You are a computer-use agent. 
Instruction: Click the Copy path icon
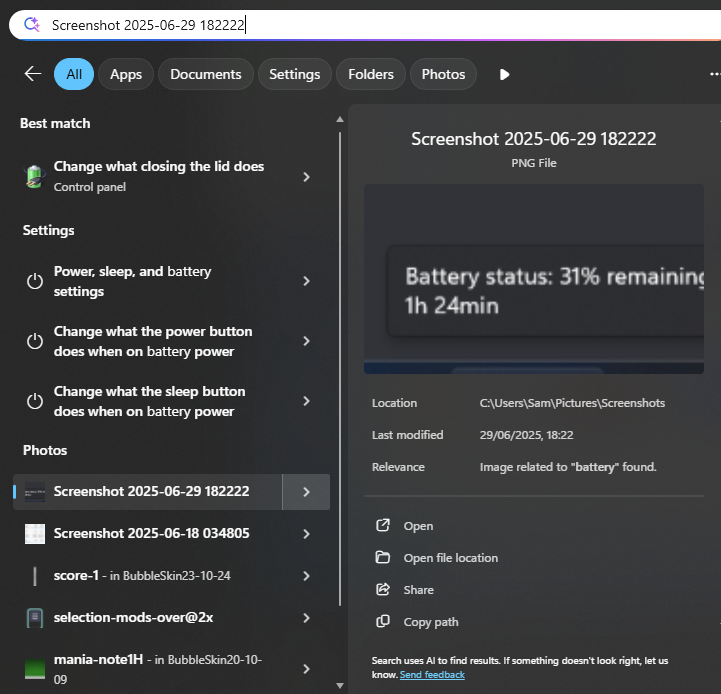coord(383,621)
